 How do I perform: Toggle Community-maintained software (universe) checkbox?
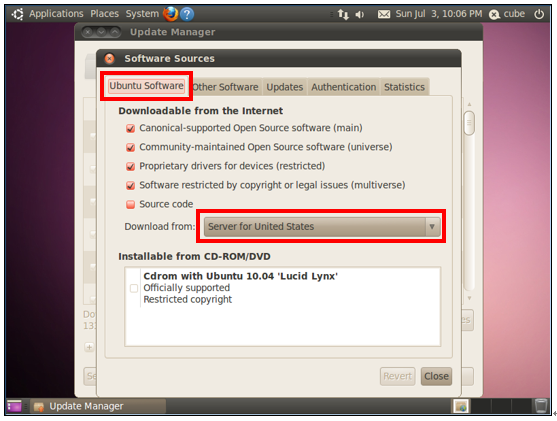130,147
